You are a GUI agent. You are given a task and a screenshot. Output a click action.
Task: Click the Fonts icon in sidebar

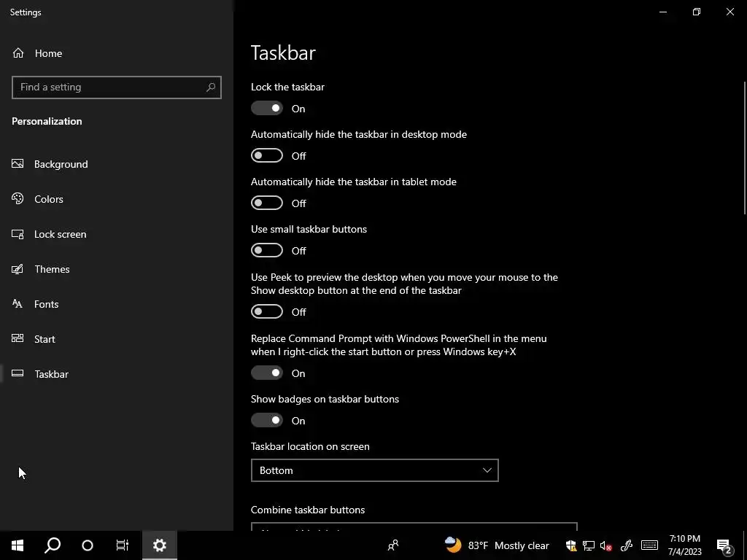point(18,304)
